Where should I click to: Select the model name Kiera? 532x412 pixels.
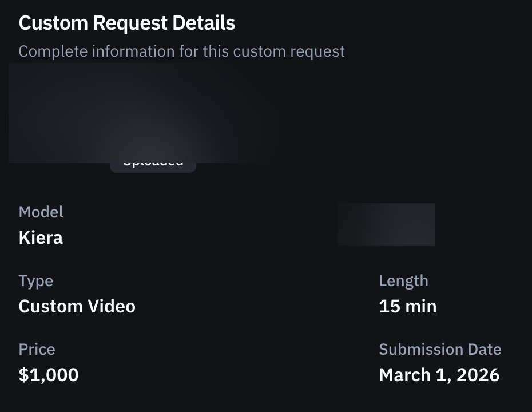coord(40,237)
